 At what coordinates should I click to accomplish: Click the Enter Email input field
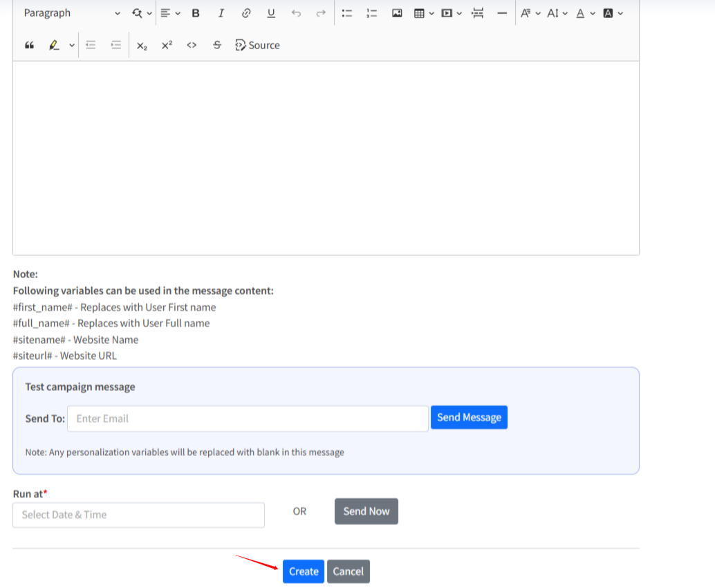pyautogui.click(x=248, y=419)
